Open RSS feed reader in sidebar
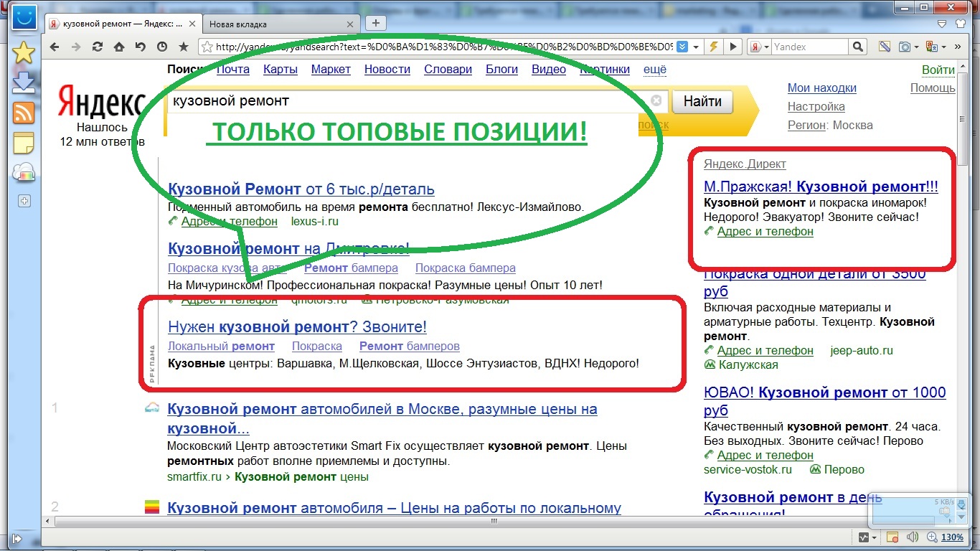Viewport: 980px width, 551px height. click(24, 113)
